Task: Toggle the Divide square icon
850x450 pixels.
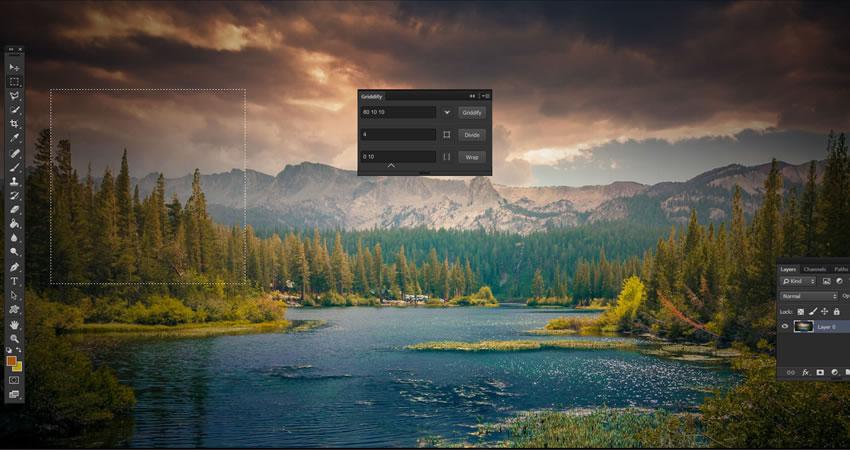Action: pyautogui.click(x=447, y=135)
